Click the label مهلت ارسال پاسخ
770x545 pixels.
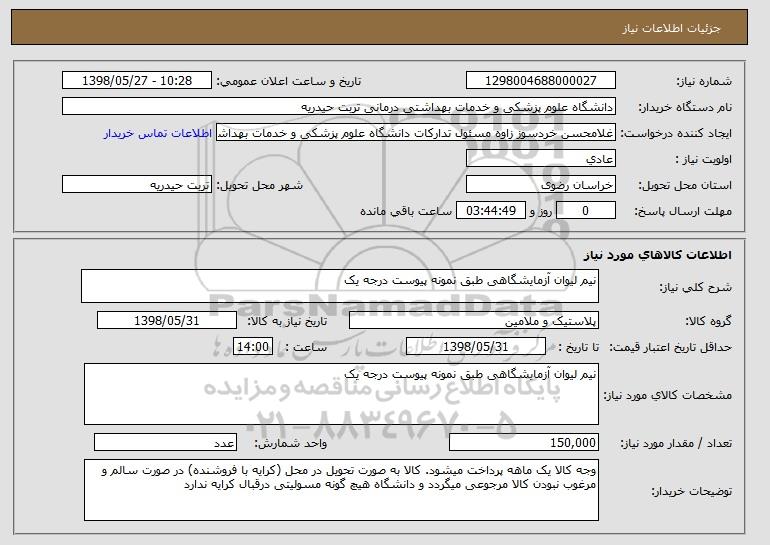tap(683, 211)
